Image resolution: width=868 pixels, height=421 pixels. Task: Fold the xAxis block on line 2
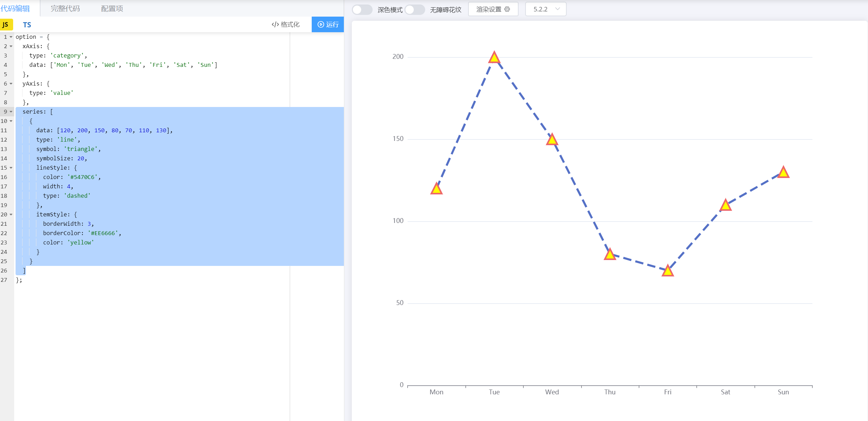point(11,46)
